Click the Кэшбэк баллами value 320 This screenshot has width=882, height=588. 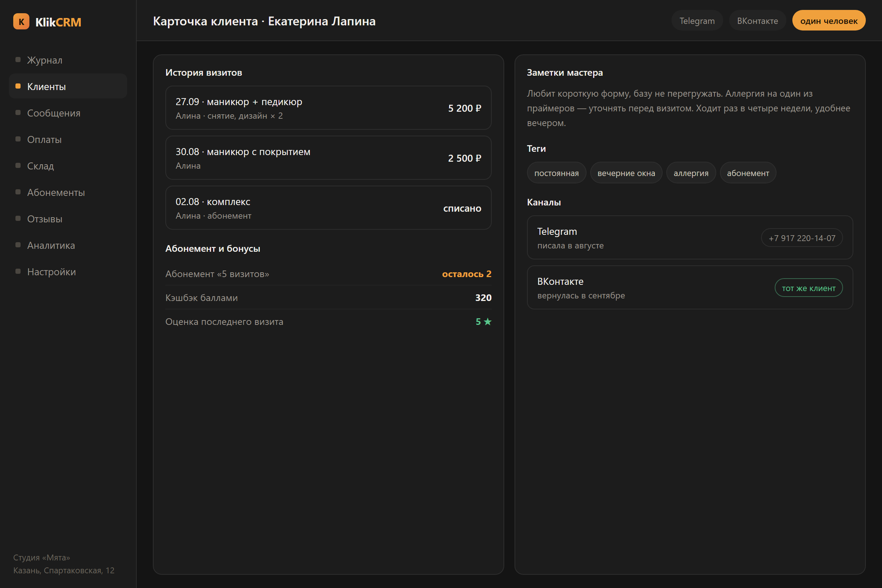(x=483, y=298)
